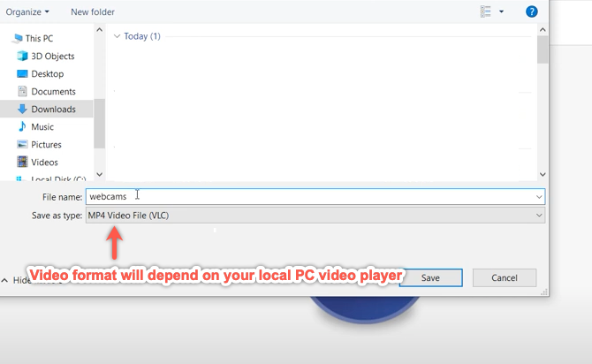The image size is (592, 364).
Task: Click the Downloads arrow icon
Action: click(x=22, y=110)
